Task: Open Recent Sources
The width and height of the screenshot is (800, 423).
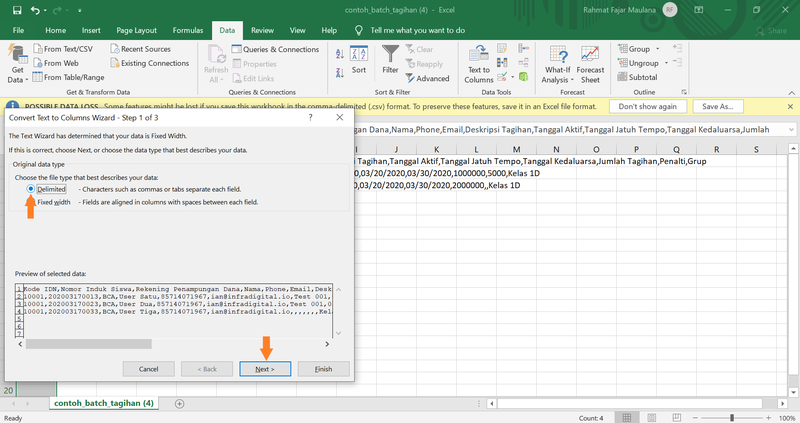Action: click(141, 49)
